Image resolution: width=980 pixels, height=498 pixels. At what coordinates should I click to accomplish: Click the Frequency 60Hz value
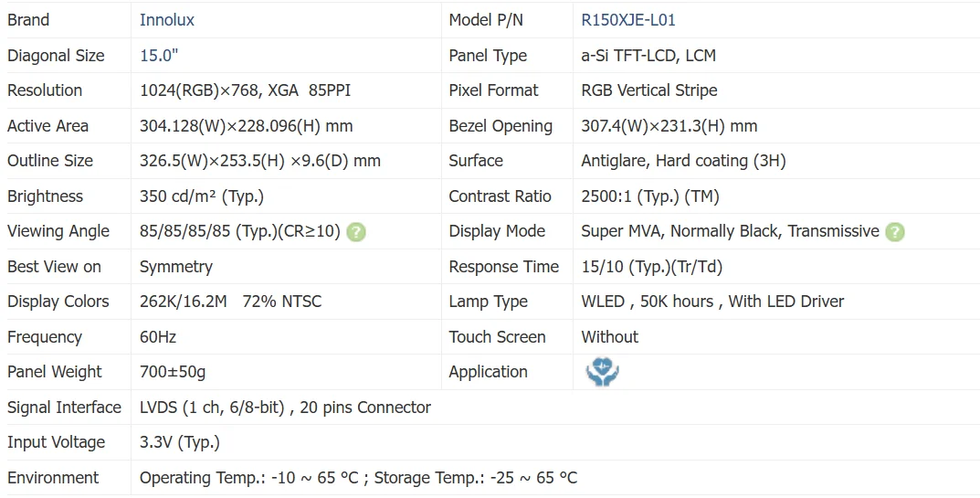[157, 336]
